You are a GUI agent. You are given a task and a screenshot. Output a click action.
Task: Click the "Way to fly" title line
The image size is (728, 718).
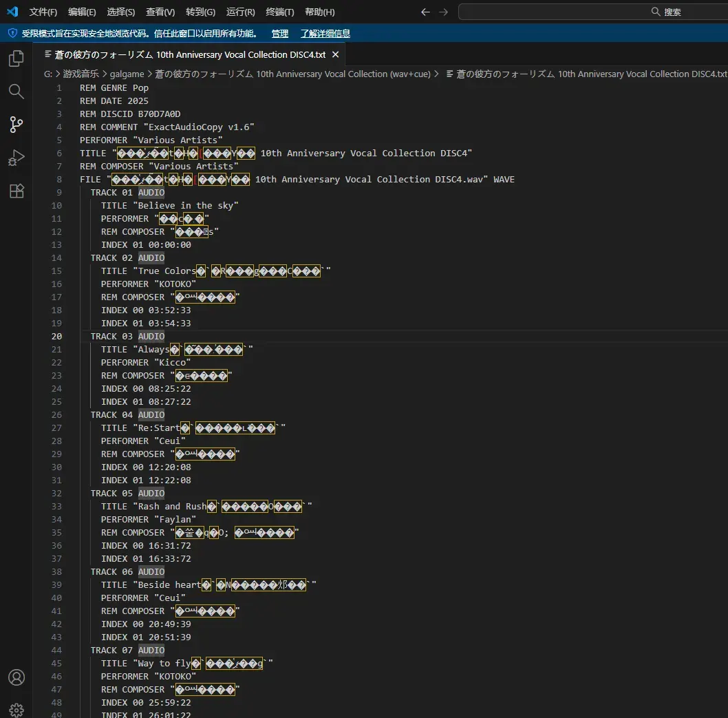tap(186, 663)
